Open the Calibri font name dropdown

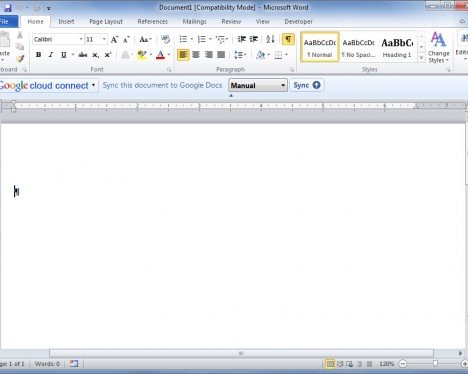tap(81, 39)
